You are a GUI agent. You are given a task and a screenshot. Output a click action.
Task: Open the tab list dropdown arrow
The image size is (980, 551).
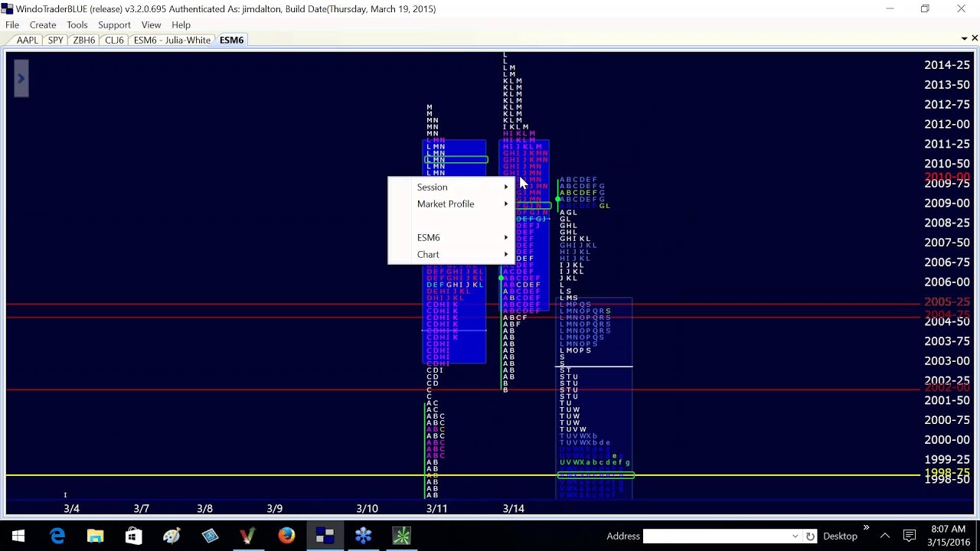[964, 39]
